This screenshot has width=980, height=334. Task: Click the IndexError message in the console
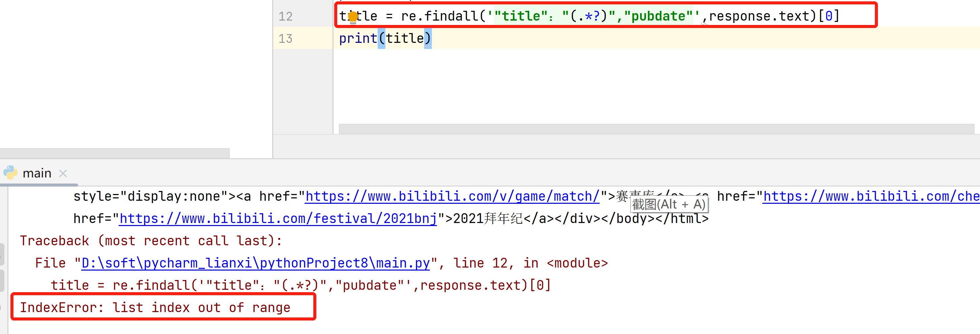point(155,307)
